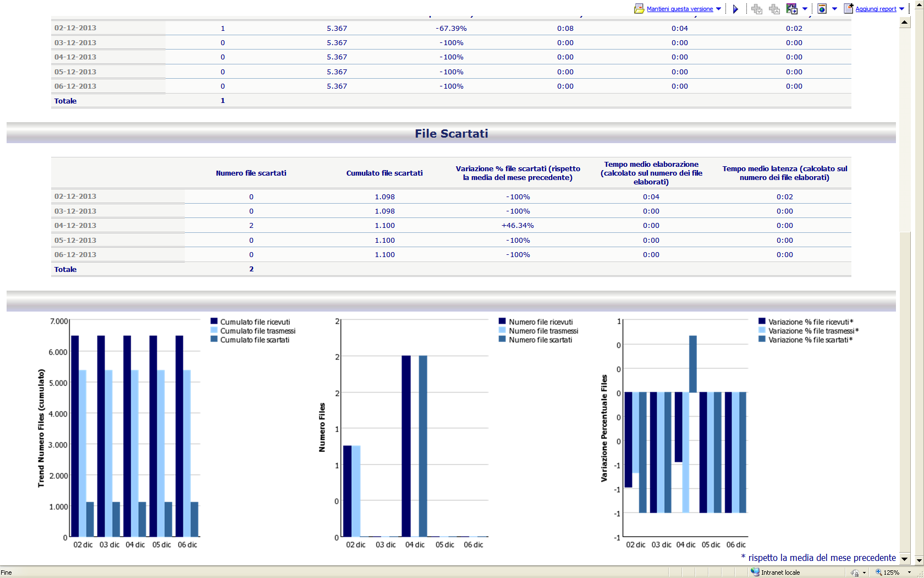The image size is (924, 578).
Task: Click the Numero file scartati legend swatch
Action: tap(502, 339)
